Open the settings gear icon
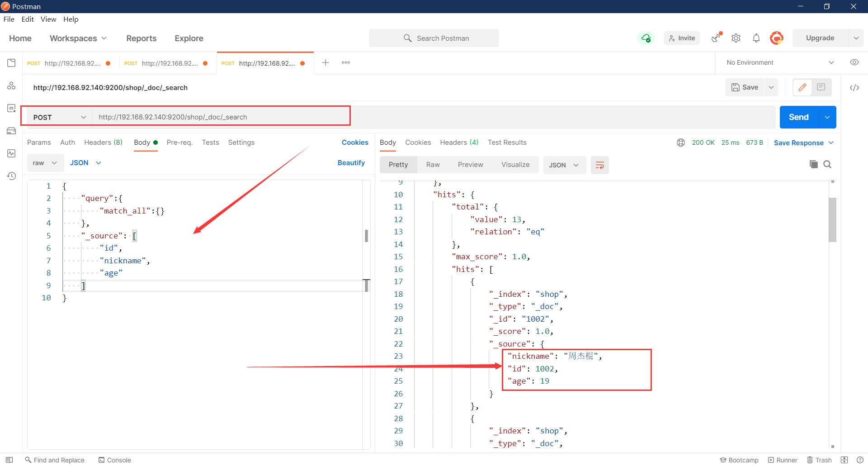868x466 pixels. pyautogui.click(x=736, y=38)
